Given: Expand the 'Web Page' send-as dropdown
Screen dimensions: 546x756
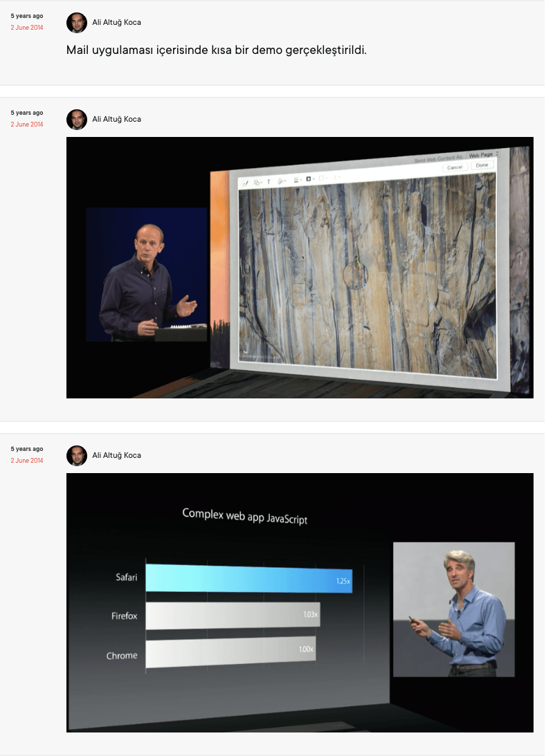Looking at the screenshot, I should (483, 156).
